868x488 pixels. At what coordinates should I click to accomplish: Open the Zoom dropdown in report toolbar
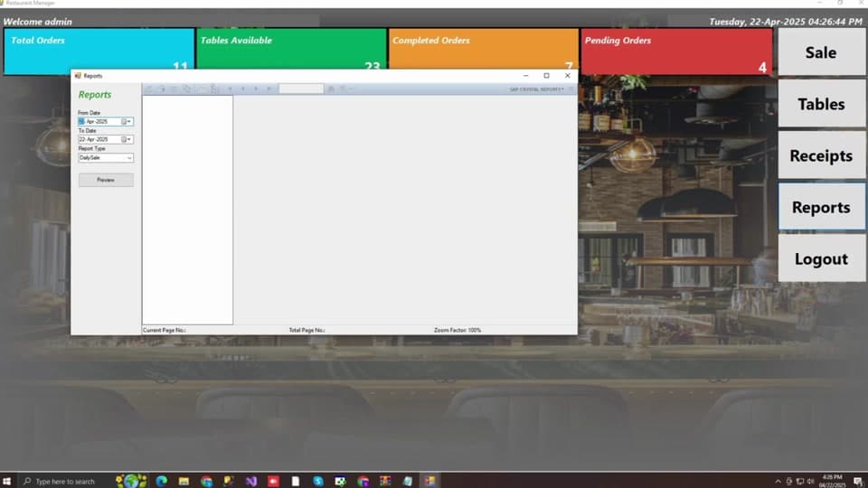[345, 89]
